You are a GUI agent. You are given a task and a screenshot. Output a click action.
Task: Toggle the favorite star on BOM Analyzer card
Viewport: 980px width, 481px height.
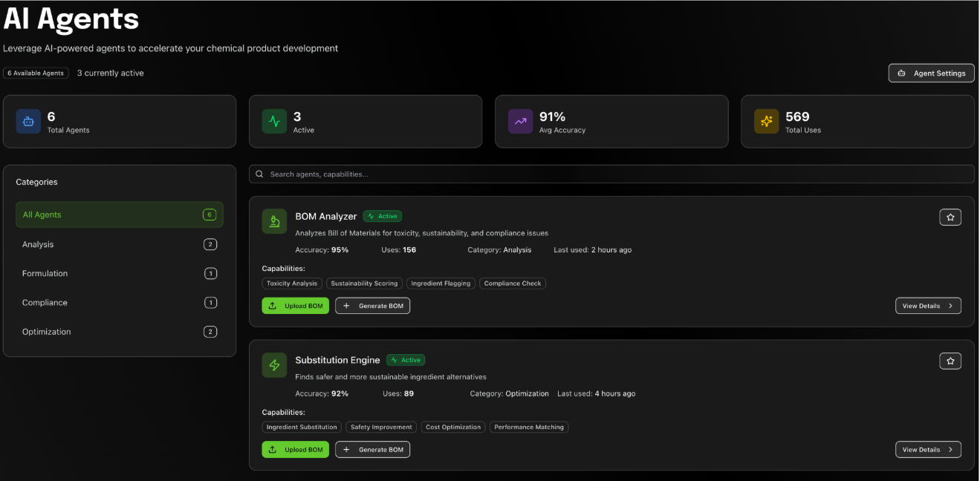(950, 217)
